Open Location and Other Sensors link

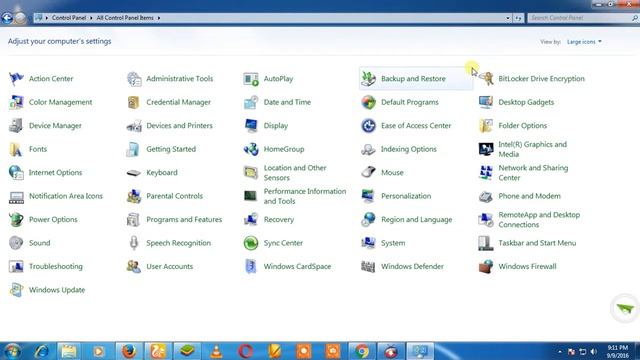pos(295,173)
